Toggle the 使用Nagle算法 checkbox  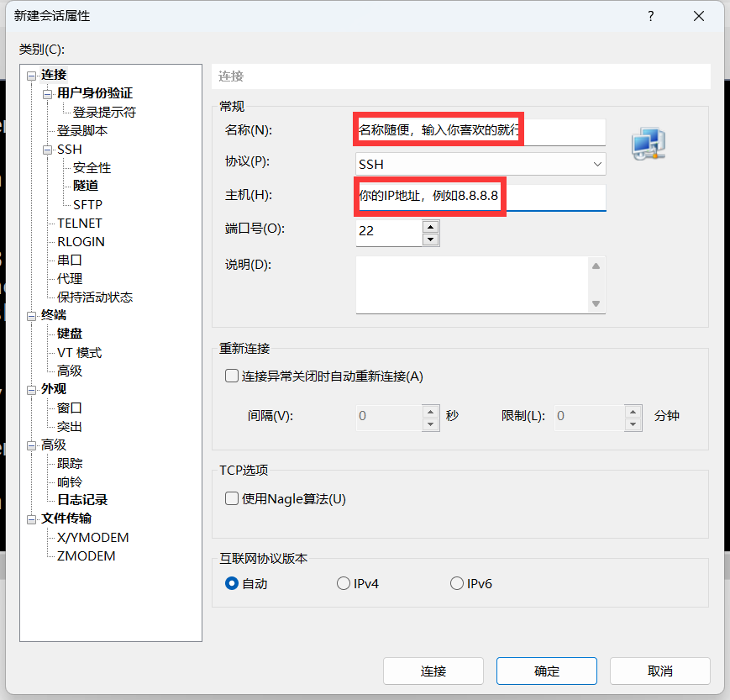[232, 498]
